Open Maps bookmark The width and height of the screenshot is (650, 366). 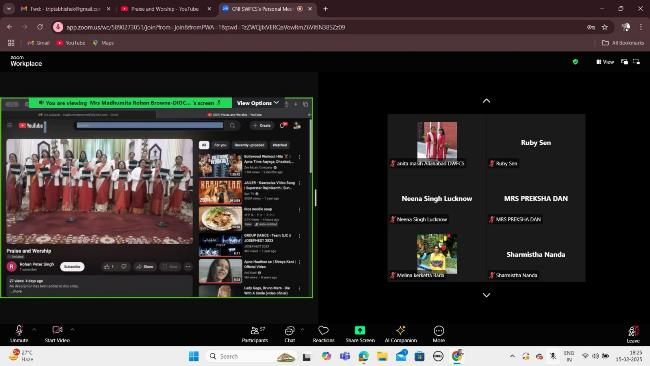click(103, 43)
